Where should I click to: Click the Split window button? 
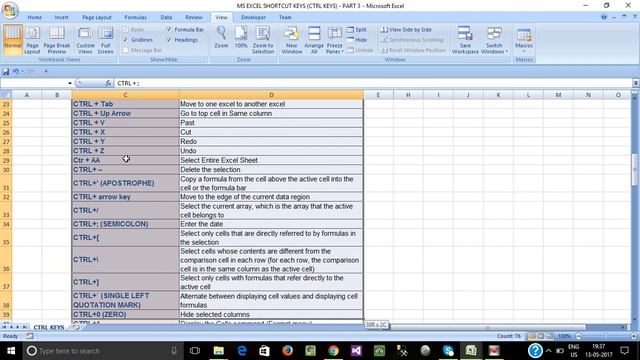click(x=357, y=29)
